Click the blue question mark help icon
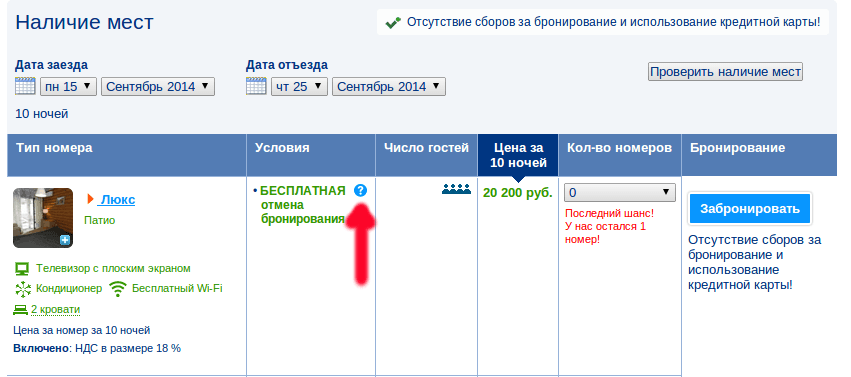This screenshot has width=851, height=377. coord(360,190)
